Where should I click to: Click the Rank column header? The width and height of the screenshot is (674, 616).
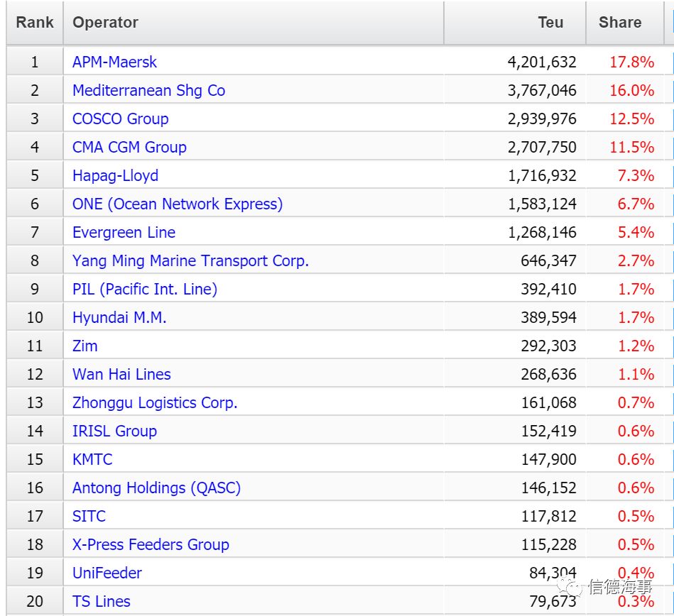[x=35, y=22]
